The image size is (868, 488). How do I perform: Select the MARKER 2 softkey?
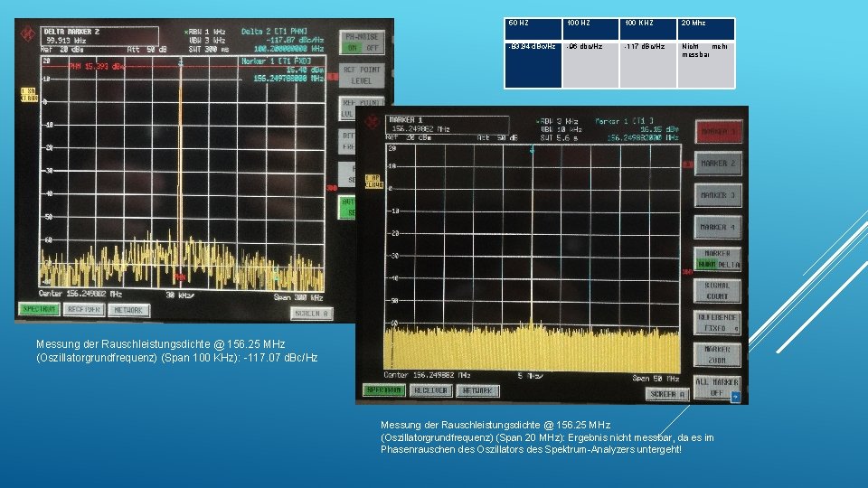tap(718, 164)
